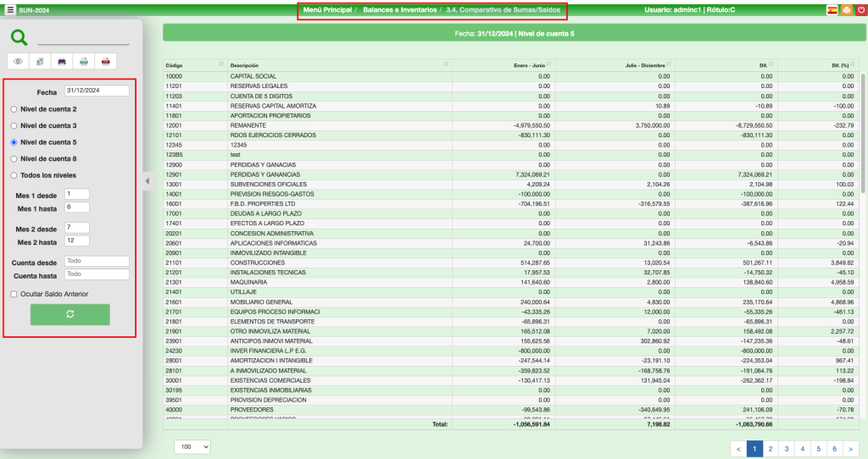The width and height of the screenshot is (868, 459).
Task: Select the Nivel de cuenta 3 radio button
Action: pyautogui.click(x=14, y=125)
